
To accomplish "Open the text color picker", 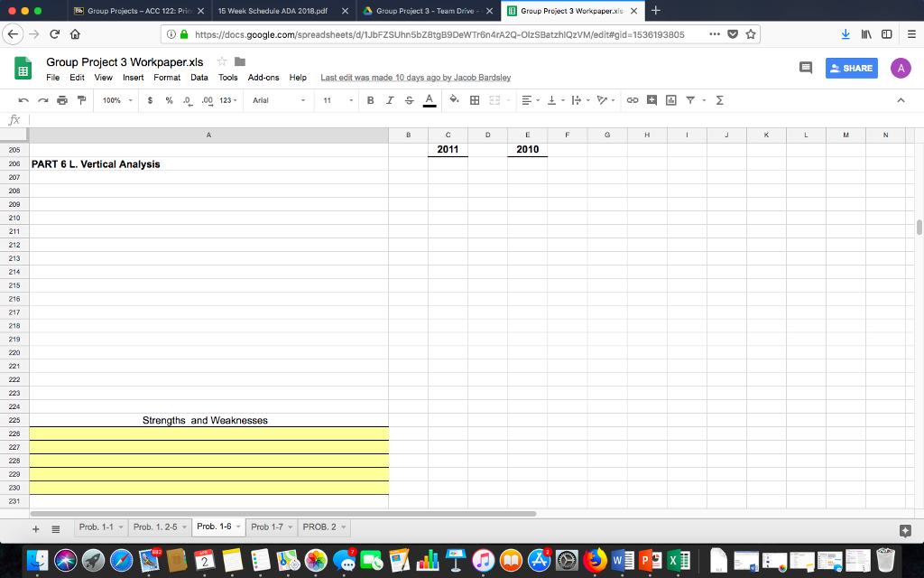I will pos(428,100).
